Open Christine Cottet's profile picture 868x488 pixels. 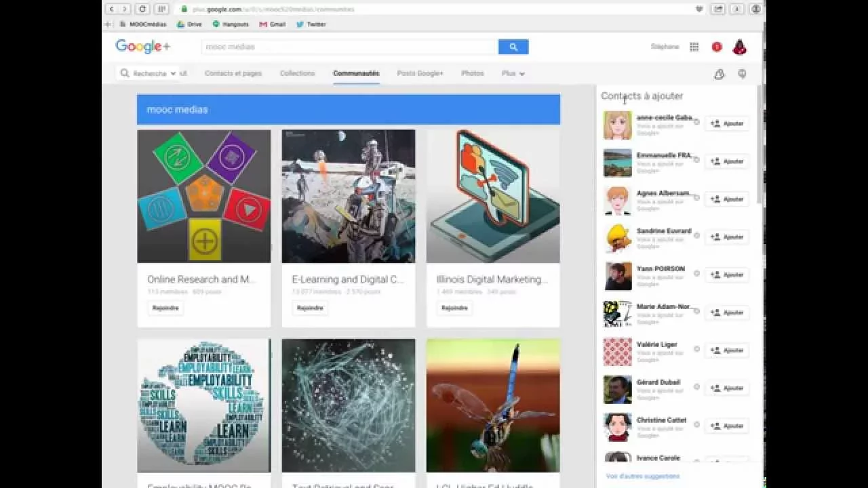[618, 427]
